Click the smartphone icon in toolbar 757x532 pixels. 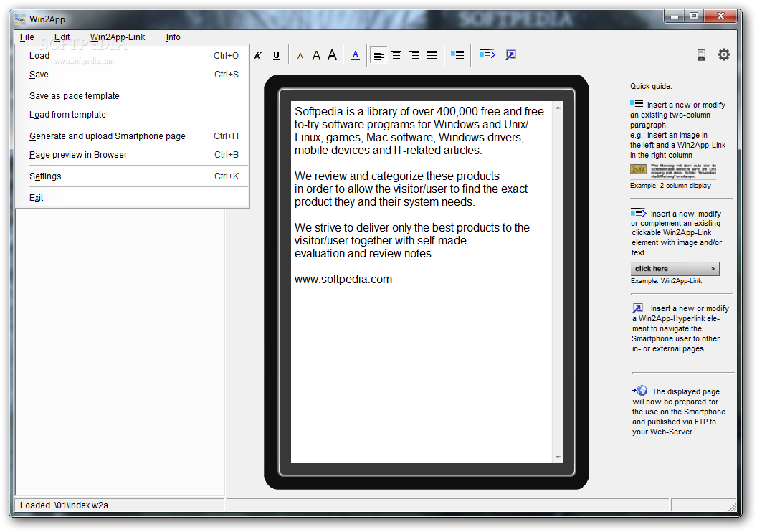point(702,55)
